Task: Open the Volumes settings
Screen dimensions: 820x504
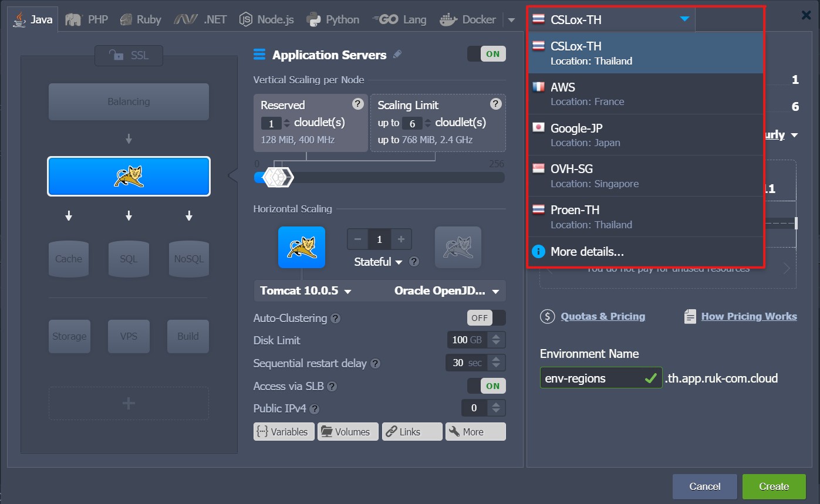Action: [x=347, y=431]
